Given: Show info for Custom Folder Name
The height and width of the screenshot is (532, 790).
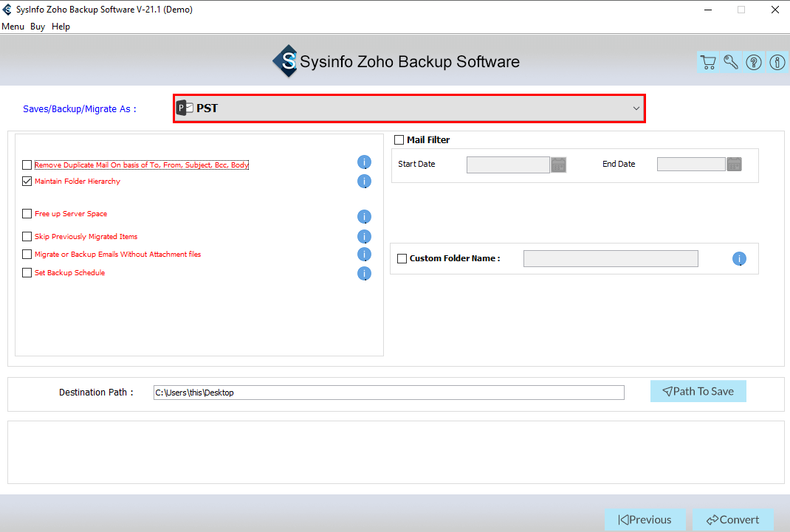Looking at the screenshot, I should pos(739,259).
